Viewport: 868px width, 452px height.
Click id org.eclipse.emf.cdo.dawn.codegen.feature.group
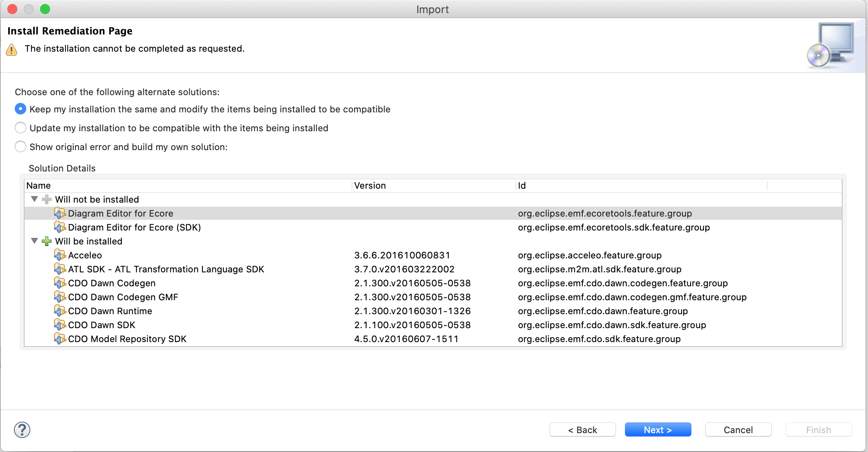click(x=623, y=283)
